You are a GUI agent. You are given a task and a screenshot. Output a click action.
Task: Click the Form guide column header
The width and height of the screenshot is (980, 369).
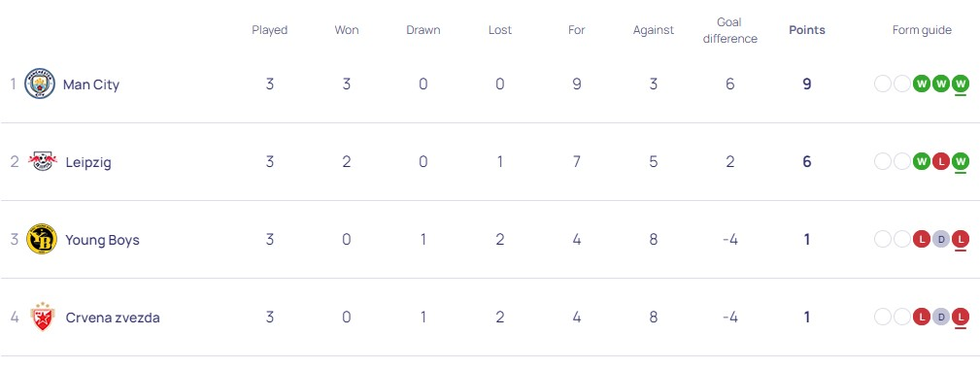point(922,30)
